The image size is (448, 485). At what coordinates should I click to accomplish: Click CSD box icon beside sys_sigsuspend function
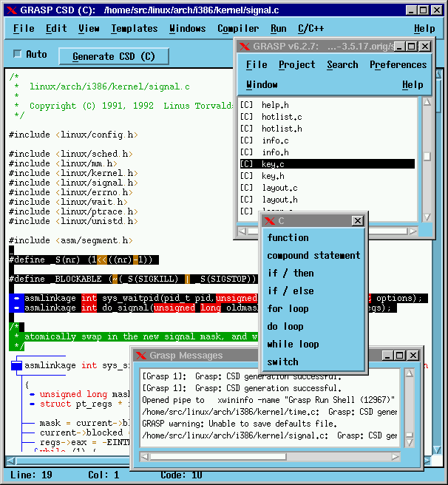click(x=16, y=365)
